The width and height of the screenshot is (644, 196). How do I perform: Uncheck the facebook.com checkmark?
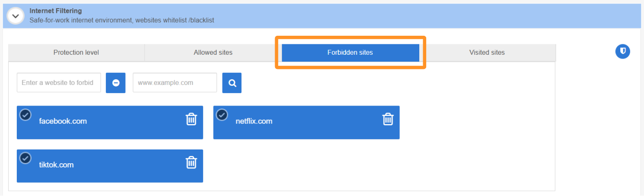(x=26, y=115)
